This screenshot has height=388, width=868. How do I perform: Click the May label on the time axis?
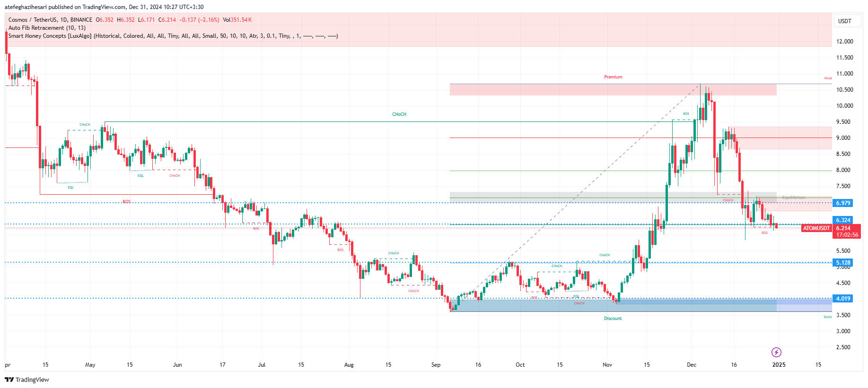[90, 365]
